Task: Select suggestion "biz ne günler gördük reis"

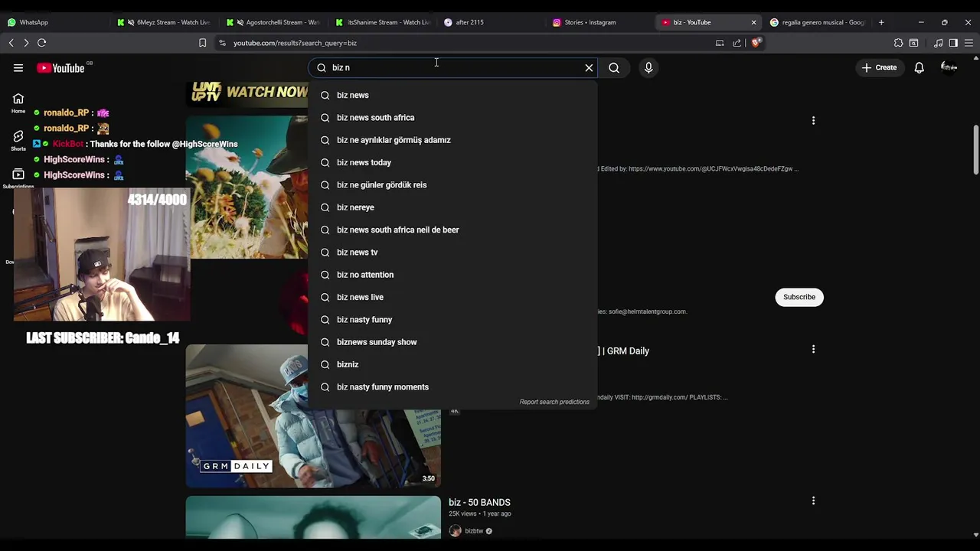Action: pos(452,185)
